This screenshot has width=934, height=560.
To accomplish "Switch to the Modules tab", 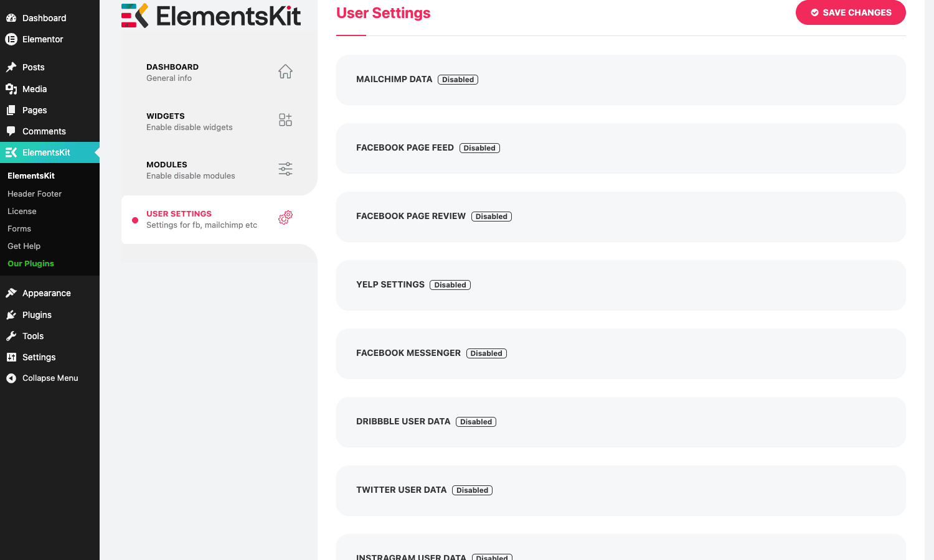I will point(219,170).
